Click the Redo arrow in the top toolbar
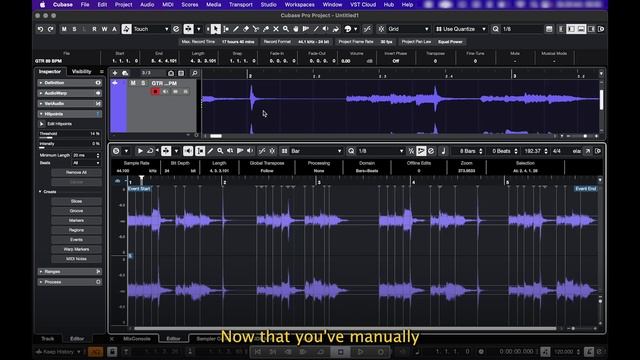640x360 pixels. (x=50, y=29)
